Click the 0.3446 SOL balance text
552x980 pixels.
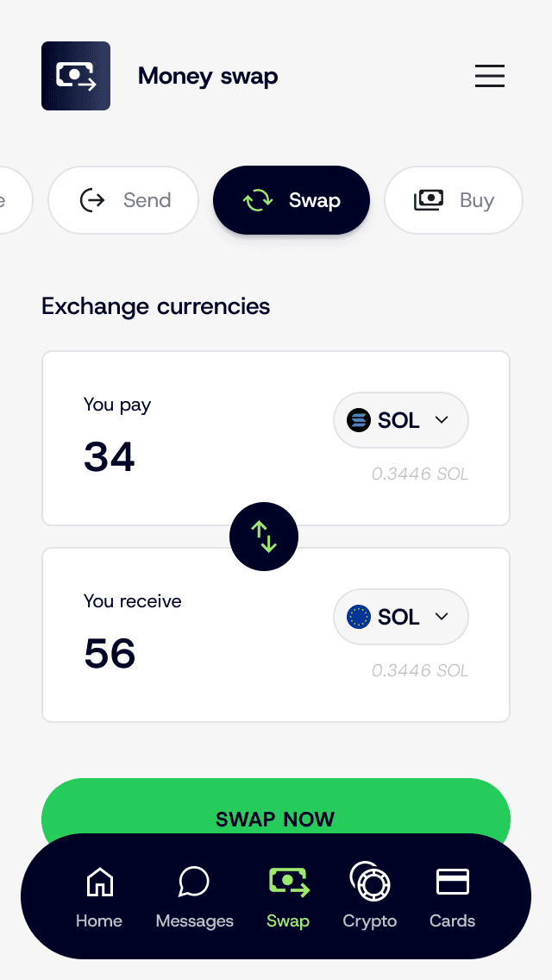click(420, 474)
